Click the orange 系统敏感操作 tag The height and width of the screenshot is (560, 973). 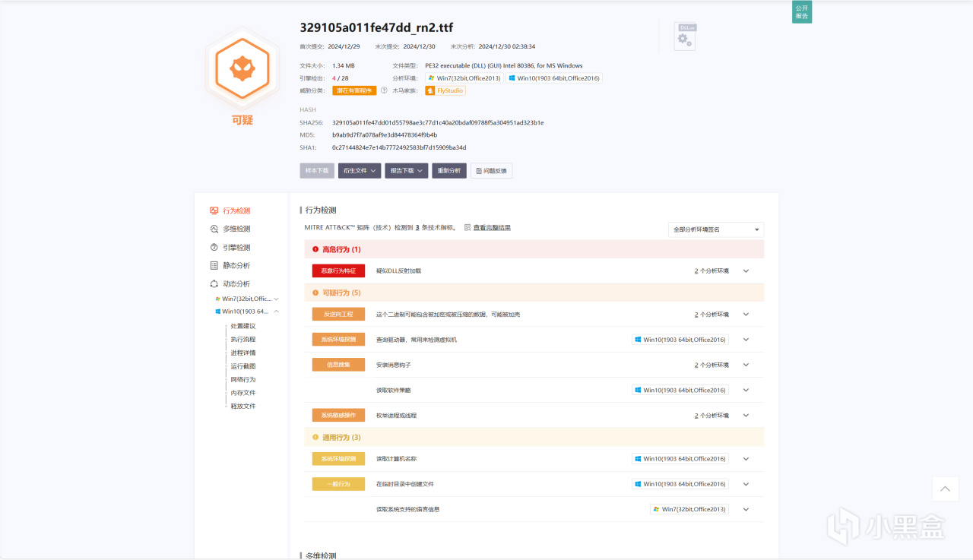pyautogui.click(x=338, y=416)
